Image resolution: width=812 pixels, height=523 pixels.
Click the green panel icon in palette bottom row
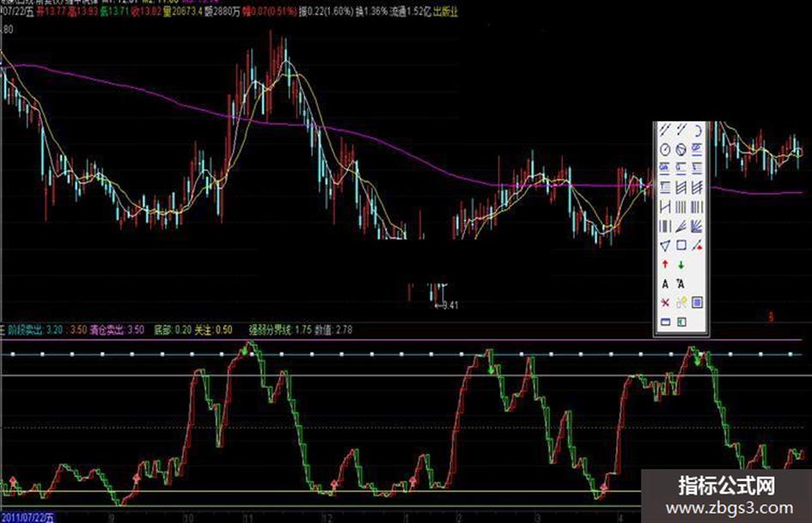(681, 322)
